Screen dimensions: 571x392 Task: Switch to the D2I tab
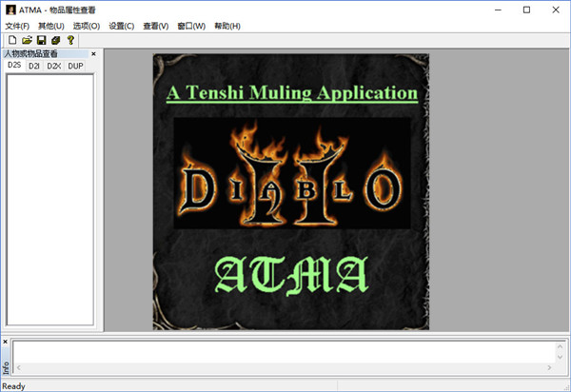pyautogui.click(x=34, y=67)
